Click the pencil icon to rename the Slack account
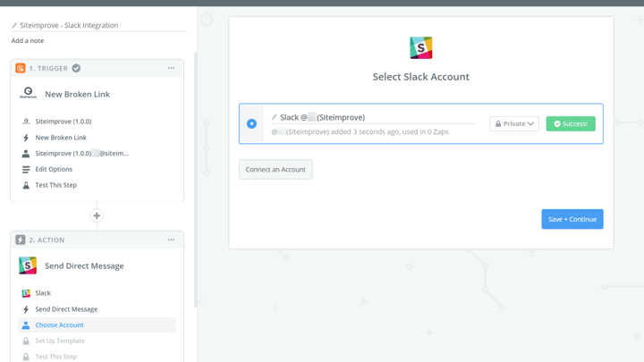644x362 pixels. tap(275, 117)
